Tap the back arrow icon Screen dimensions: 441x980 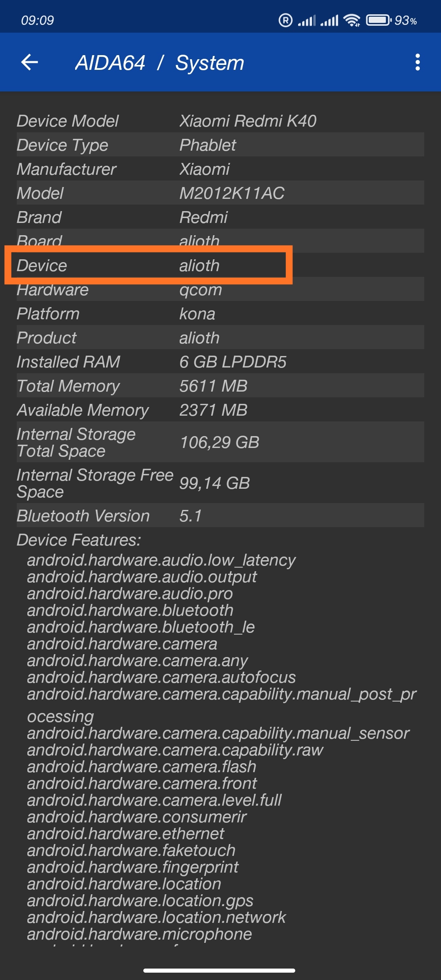[x=29, y=62]
